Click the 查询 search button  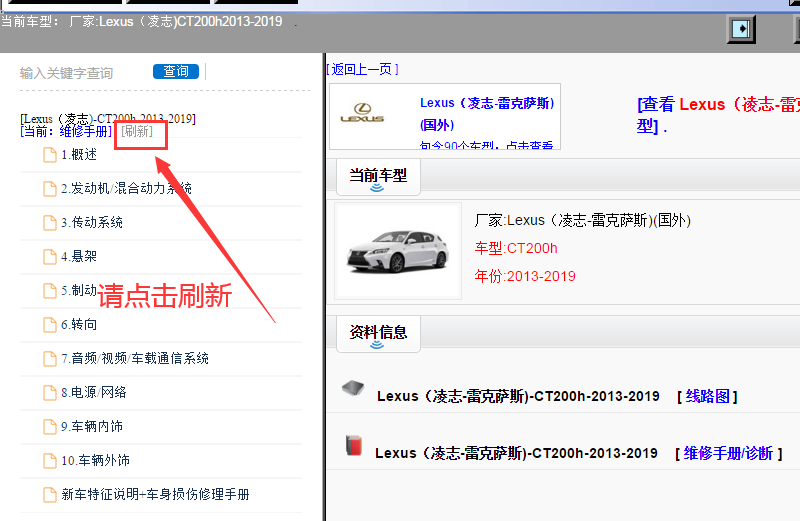coord(176,71)
